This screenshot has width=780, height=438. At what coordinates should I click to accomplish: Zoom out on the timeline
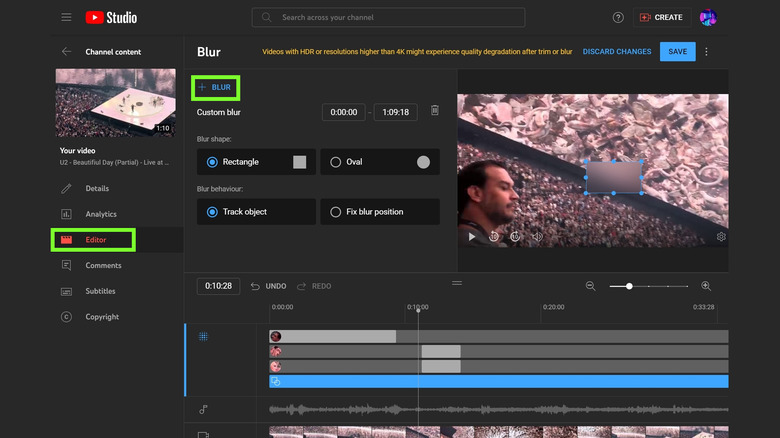click(x=590, y=286)
